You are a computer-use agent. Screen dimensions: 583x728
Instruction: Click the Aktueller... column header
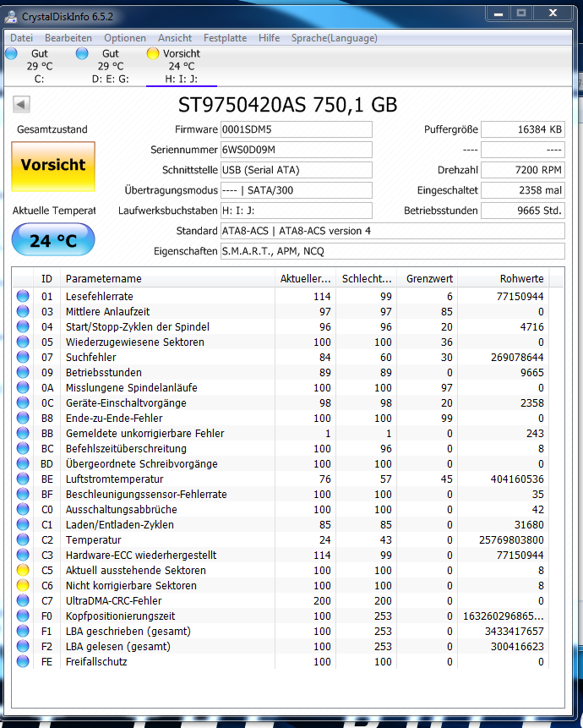[x=305, y=278]
